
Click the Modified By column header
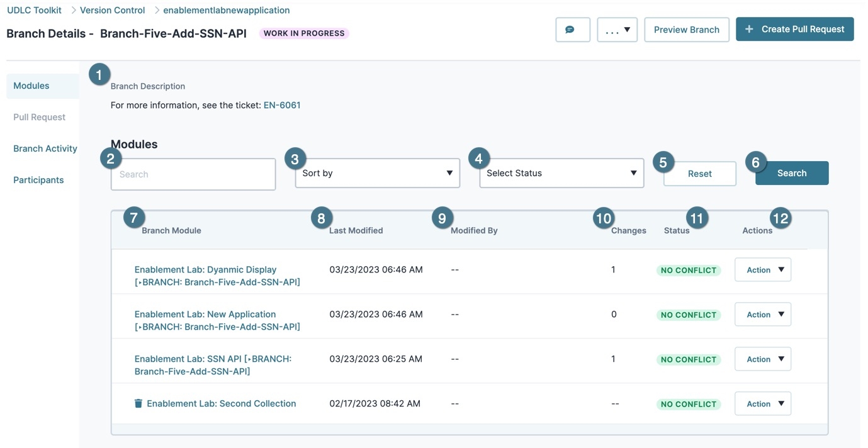click(474, 230)
